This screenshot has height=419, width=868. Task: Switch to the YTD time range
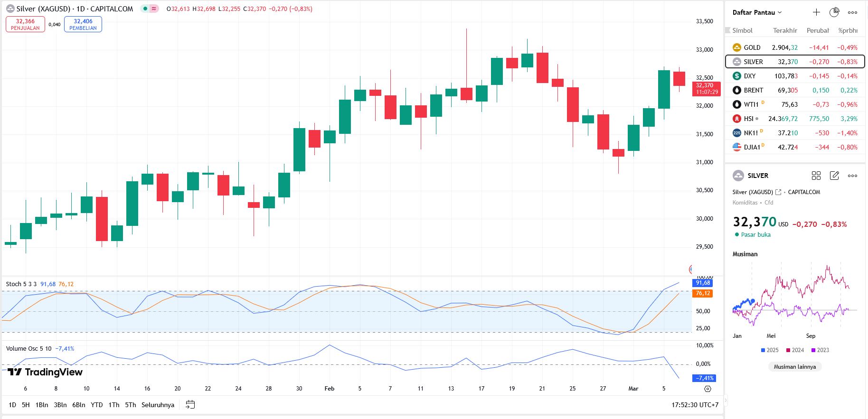(97, 405)
